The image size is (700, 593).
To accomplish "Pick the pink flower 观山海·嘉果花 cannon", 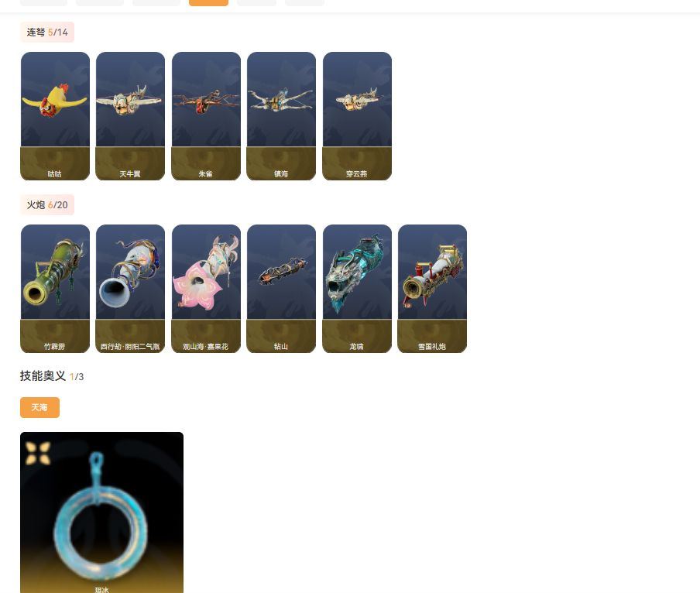I will (x=206, y=289).
